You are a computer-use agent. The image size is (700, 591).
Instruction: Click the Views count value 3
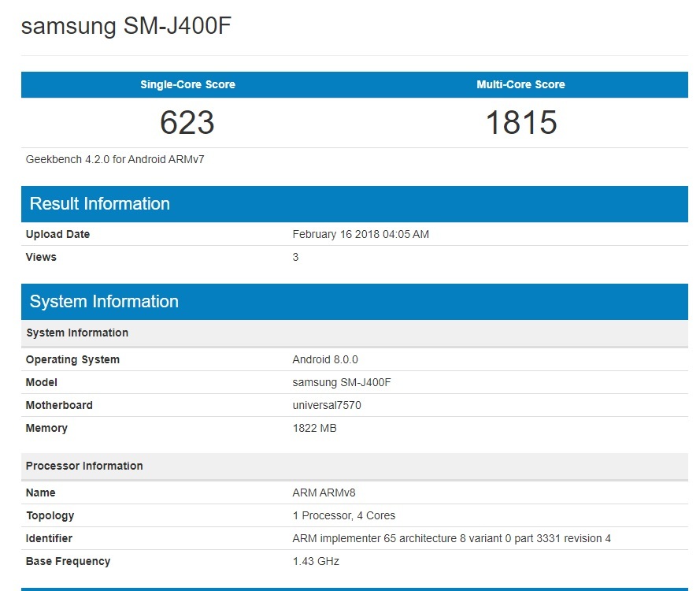coord(295,257)
